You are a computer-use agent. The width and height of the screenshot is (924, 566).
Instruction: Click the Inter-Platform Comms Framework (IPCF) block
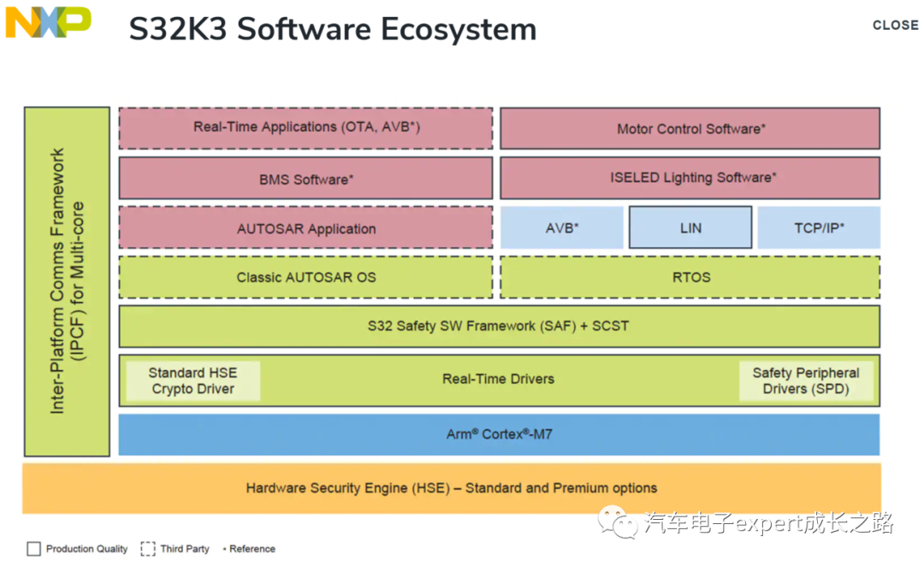click(x=67, y=281)
